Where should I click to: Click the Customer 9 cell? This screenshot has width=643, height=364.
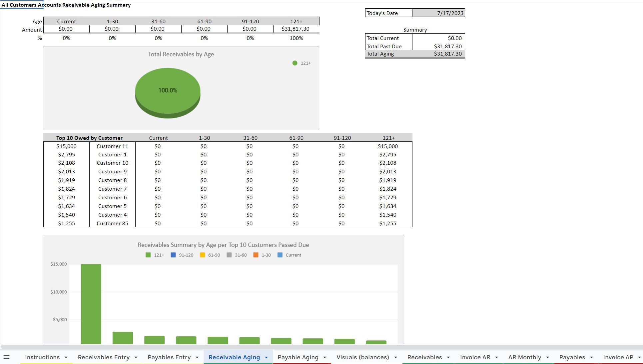(x=112, y=171)
